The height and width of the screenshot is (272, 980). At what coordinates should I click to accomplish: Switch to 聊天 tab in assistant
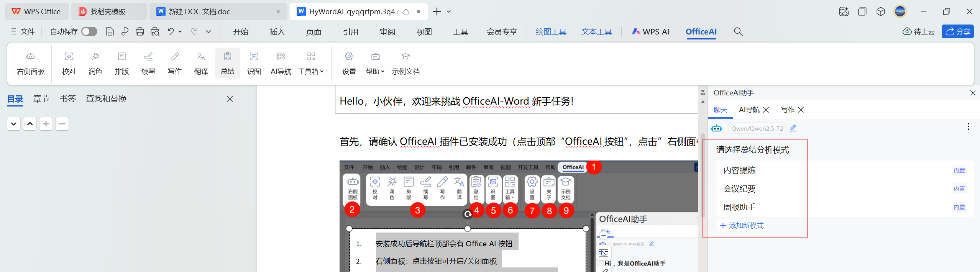pos(721,110)
